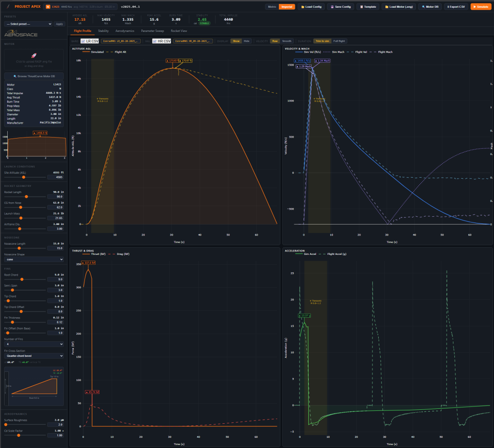Switch units to Metric
Viewport: 494px width, 448px height.
click(x=272, y=7)
